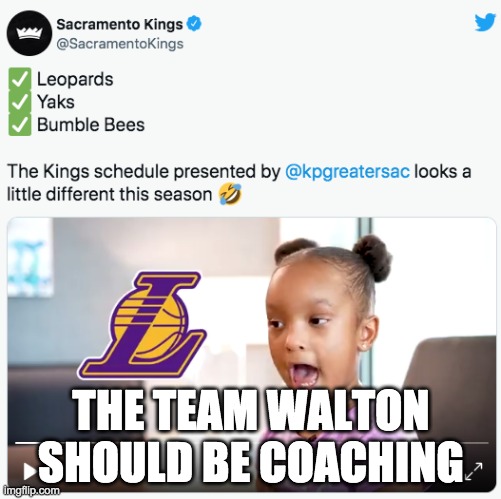Click the tweet text about Kings schedule
This screenshot has width=501, height=499.
pyautogui.click(x=239, y=183)
